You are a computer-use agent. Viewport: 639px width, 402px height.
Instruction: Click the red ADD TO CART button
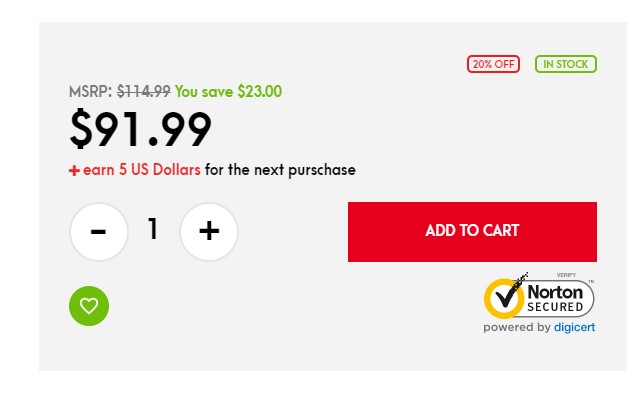click(x=472, y=232)
